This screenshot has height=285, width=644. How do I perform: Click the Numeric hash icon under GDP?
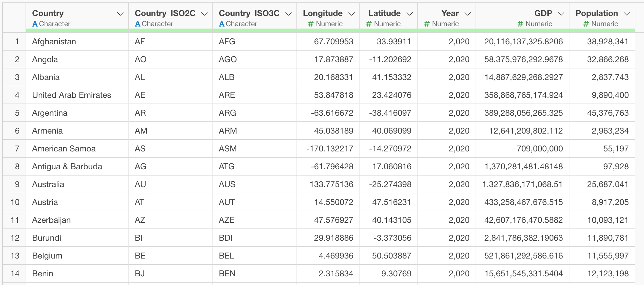(x=520, y=24)
